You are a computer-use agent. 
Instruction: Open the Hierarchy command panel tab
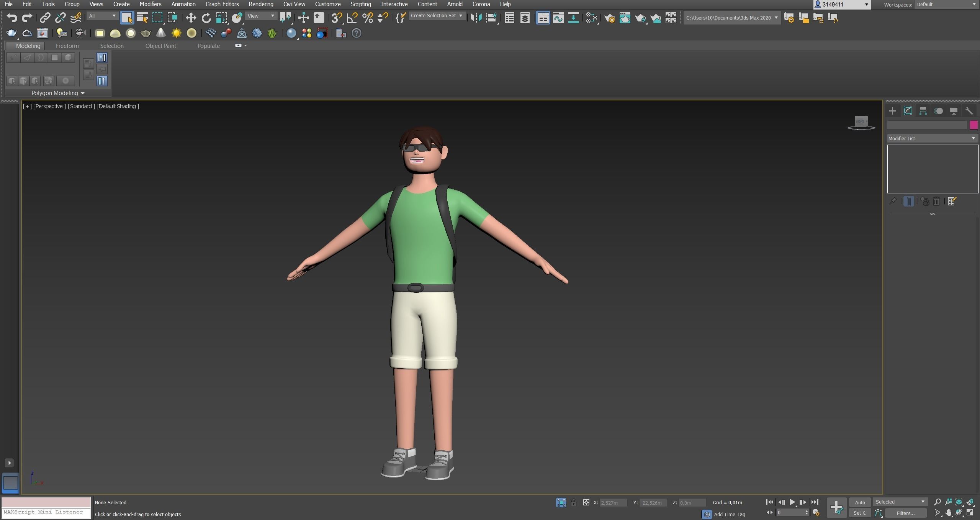(923, 111)
